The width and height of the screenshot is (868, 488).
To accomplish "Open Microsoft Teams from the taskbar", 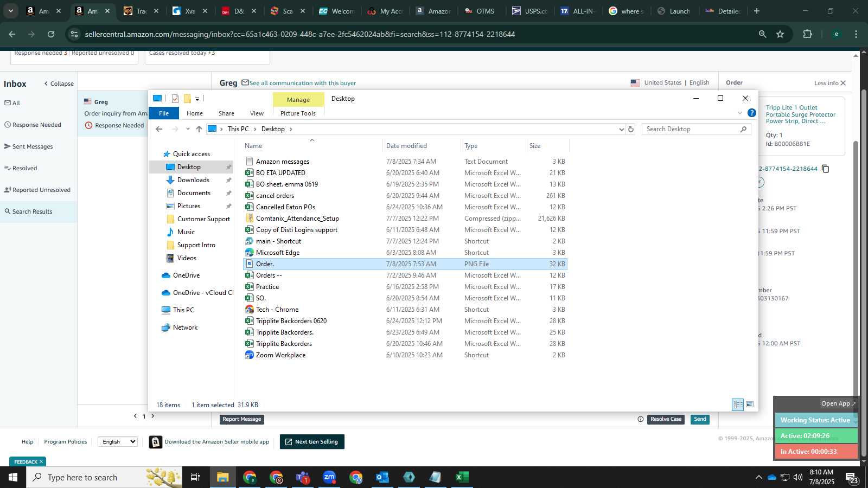I will click(x=303, y=477).
